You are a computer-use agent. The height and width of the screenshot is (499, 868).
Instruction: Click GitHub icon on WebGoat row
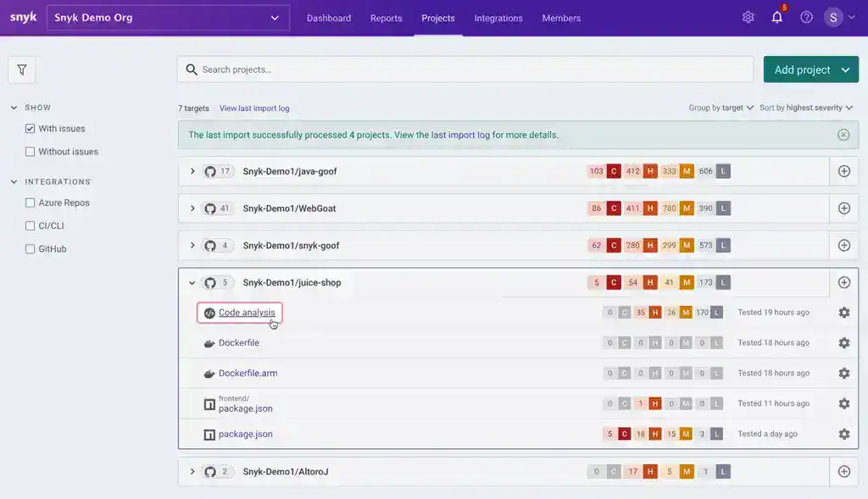point(210,208)
